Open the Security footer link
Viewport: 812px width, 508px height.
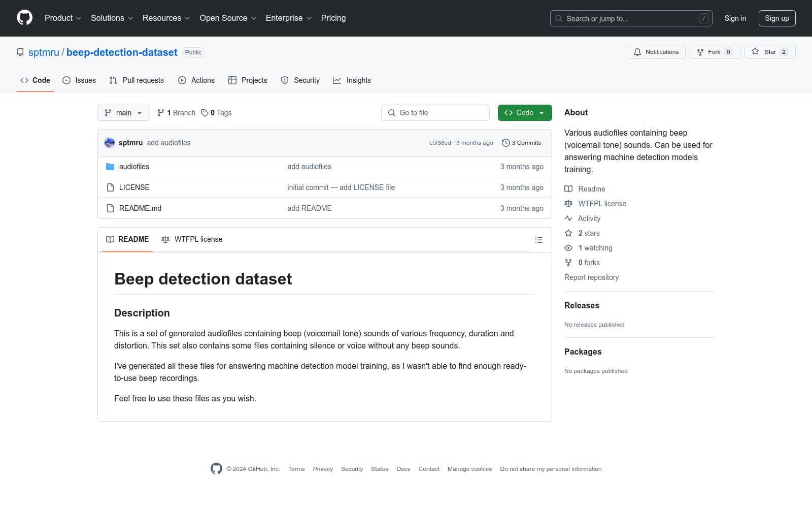coord(352,469)
